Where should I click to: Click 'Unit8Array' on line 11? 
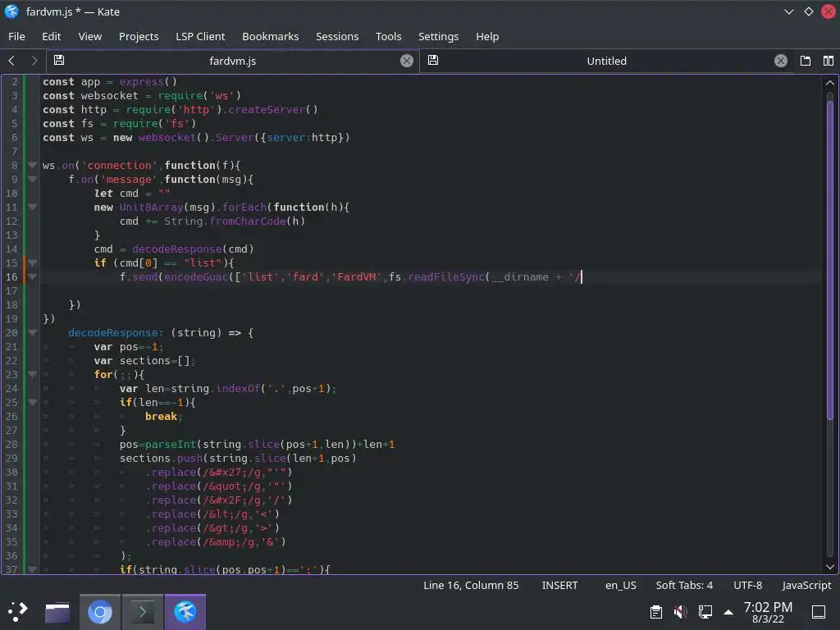[151, 207]
